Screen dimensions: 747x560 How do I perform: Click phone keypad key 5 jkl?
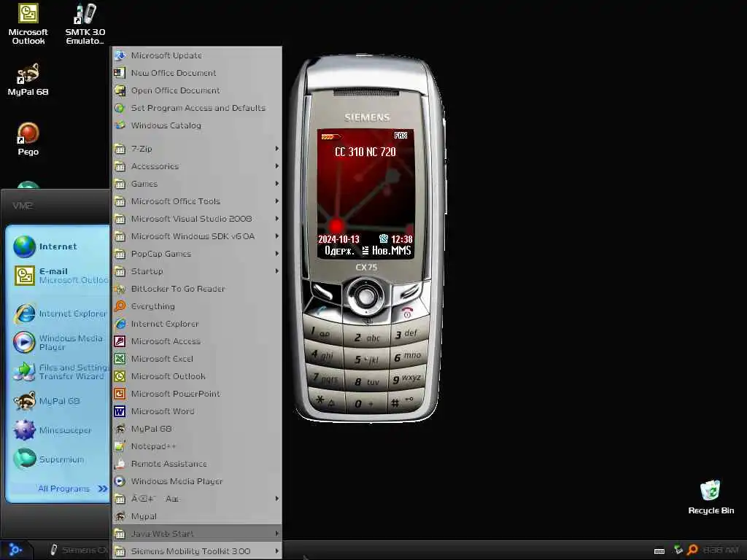click(x=366, y=359)
